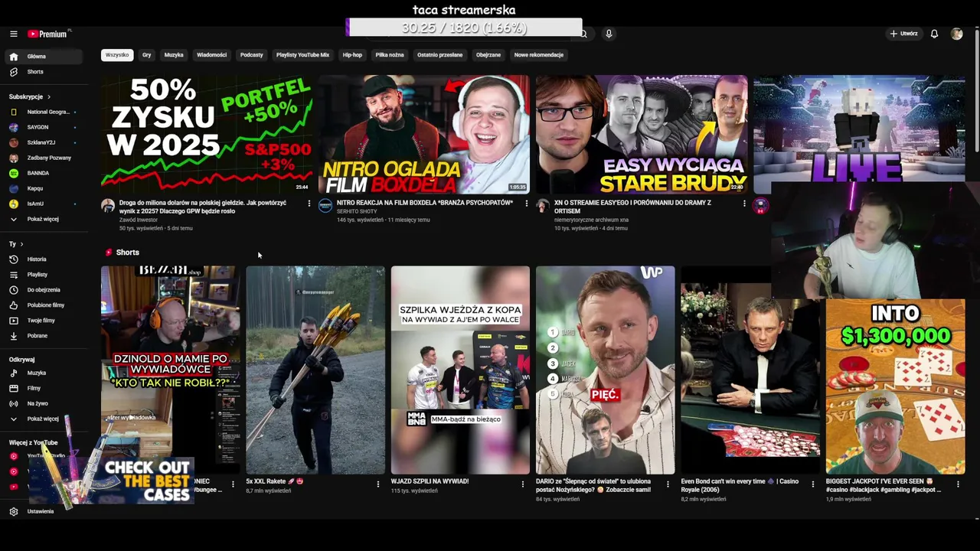Open options for DARIO Ślepnąc short
Screen dimensions: 980x551
pyautogui.click(x=668, y=484)
